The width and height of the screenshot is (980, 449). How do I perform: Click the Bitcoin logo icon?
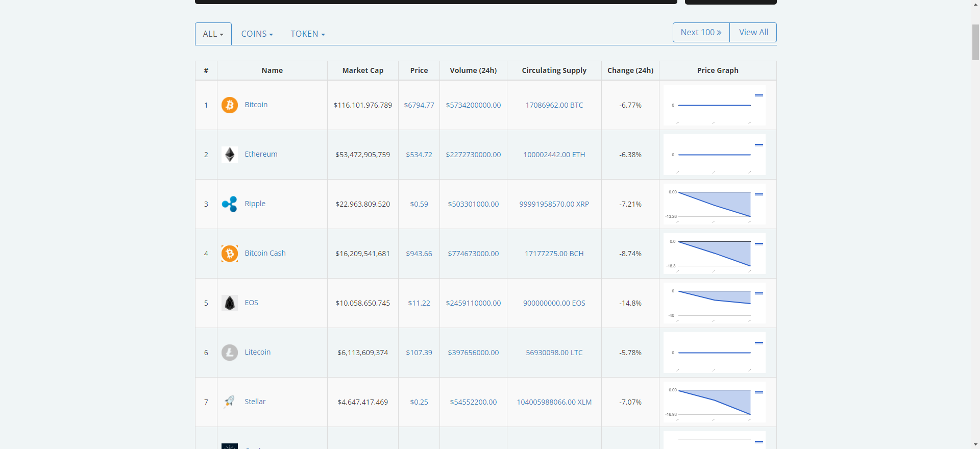coord(229,105)
